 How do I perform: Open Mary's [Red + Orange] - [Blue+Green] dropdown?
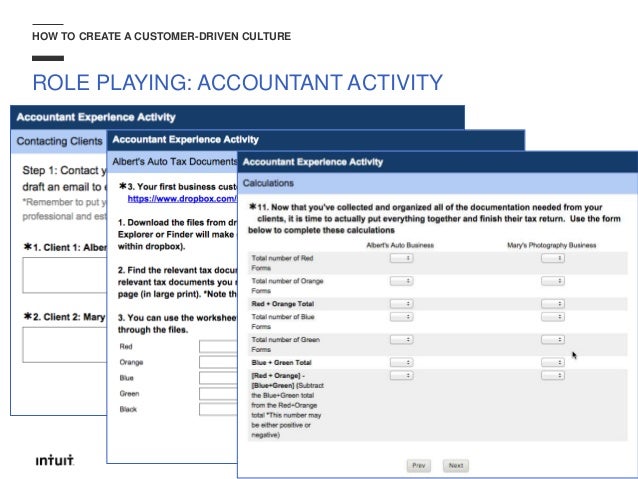click(553, 375)
